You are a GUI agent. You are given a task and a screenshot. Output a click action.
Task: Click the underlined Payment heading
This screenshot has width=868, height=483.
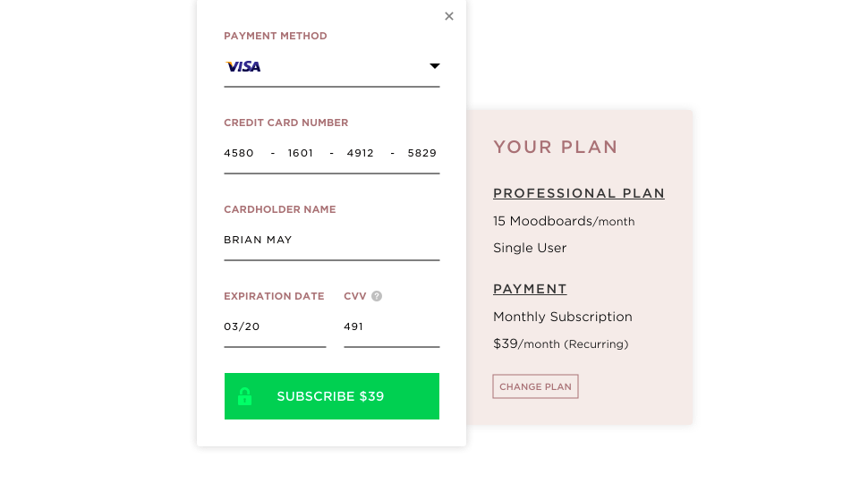(x=530, y=289)
